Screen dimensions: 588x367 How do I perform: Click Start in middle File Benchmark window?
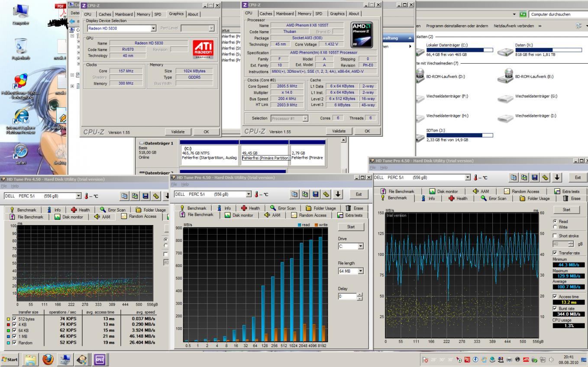coord(351,227)
